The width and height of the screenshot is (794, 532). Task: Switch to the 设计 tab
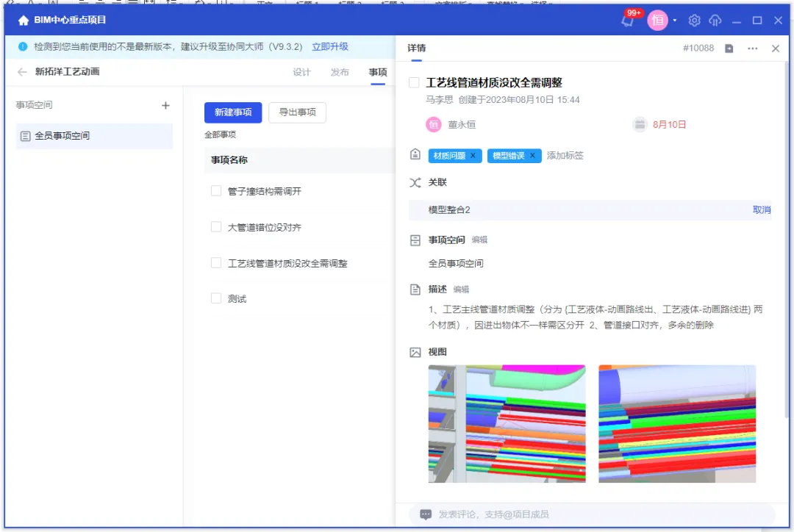pyautogui.click(x=301, y=72)
